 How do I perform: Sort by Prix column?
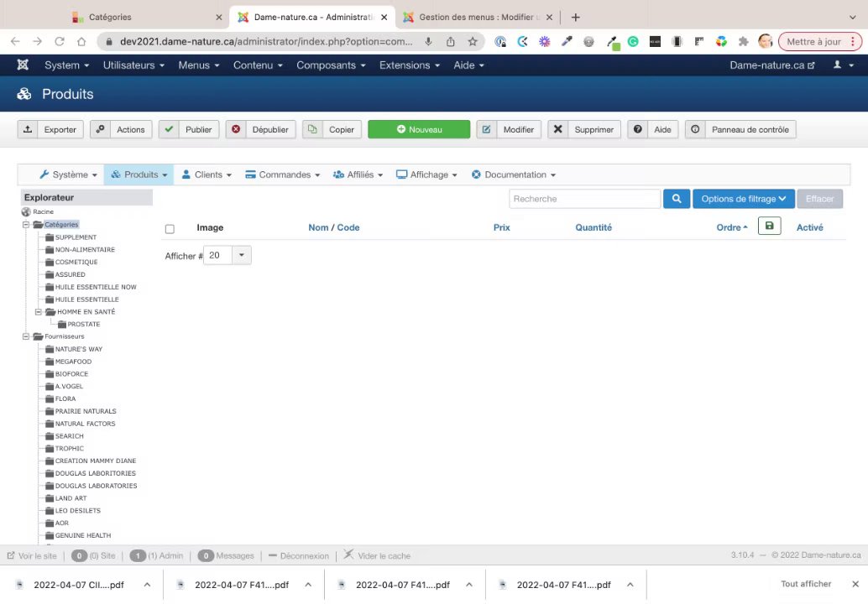pos(501,227)
